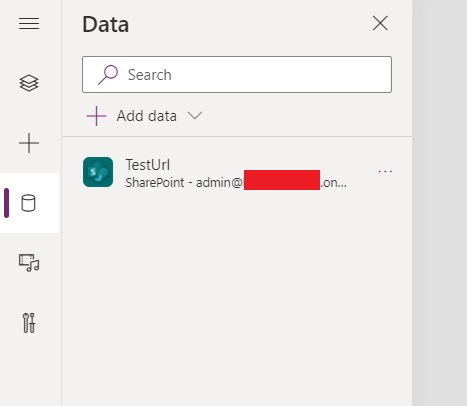Click the magnifier icon in search box
Viewport: 467px width, 406px height.
coord(108,75)
